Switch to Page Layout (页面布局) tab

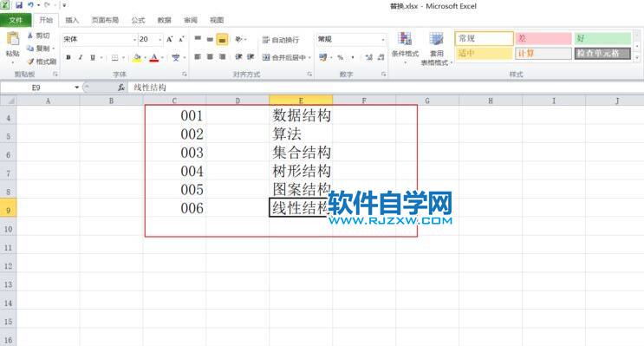click(105, 20)
